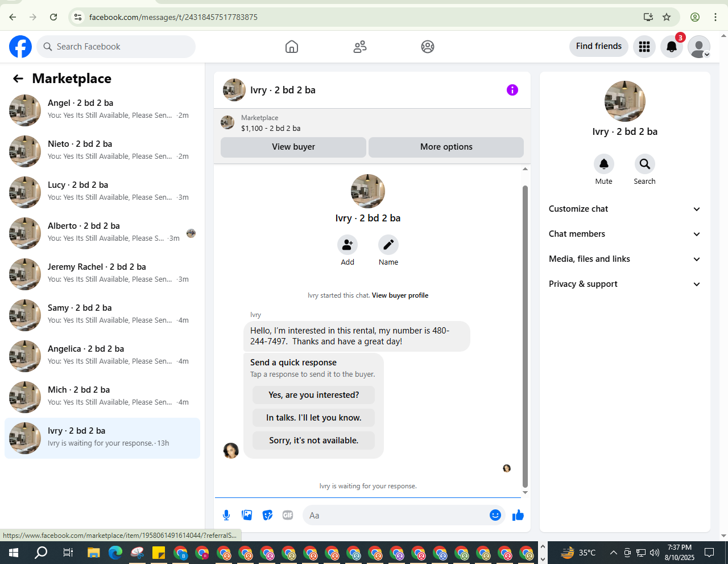Click the Marketplace listing $1,100 thumbnail
728x564 pixels.
coord(227,122)
